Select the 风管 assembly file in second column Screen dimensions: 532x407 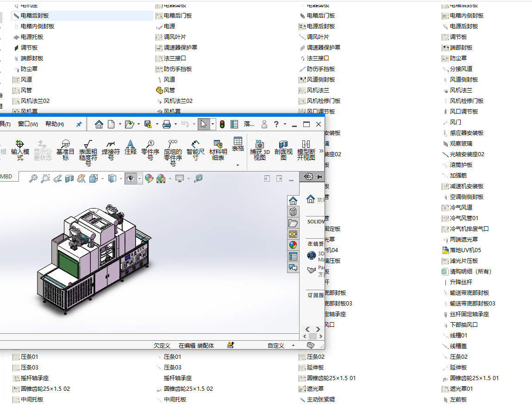coord(166,90)
